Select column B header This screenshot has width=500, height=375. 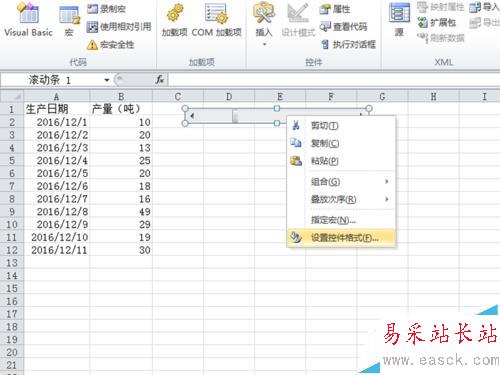(x=121, y=97)
